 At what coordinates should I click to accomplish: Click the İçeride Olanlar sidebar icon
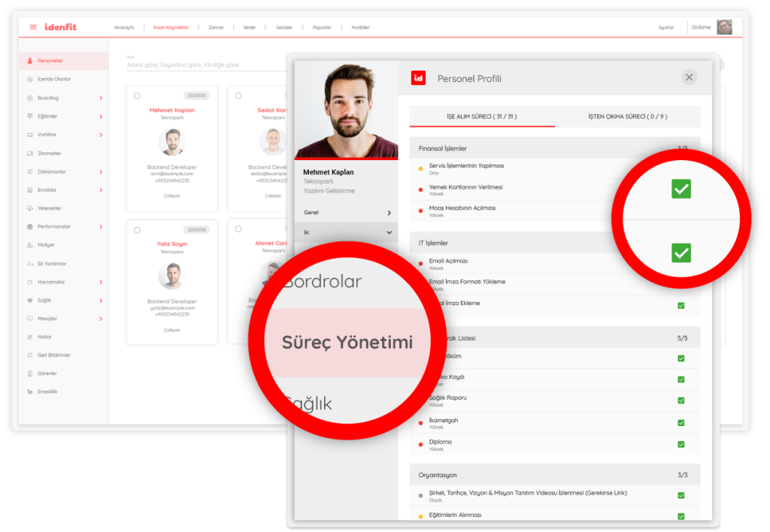(29, 79)
